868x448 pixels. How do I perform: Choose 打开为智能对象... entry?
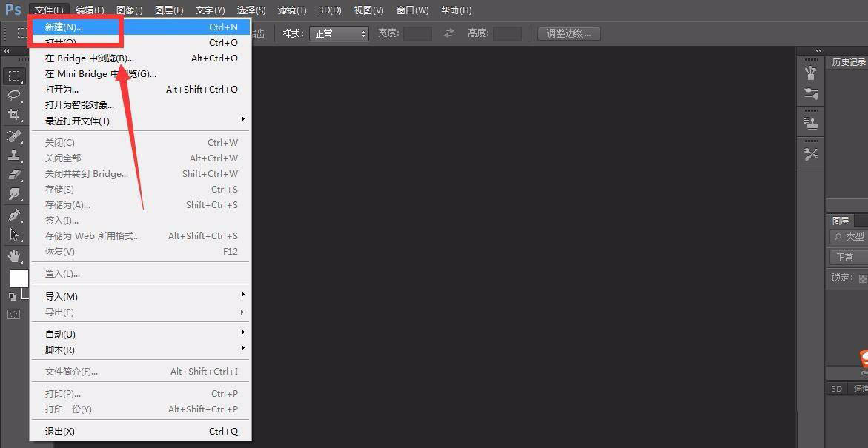(140, 104)
